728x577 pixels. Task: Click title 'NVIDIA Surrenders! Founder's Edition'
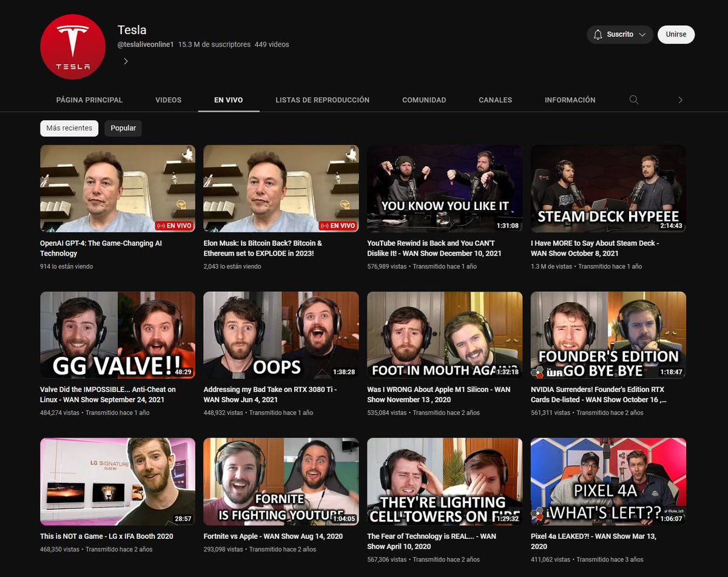(599, 394)
